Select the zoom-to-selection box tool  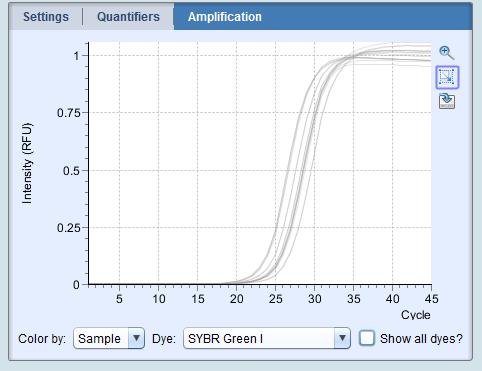coord(447,77)
